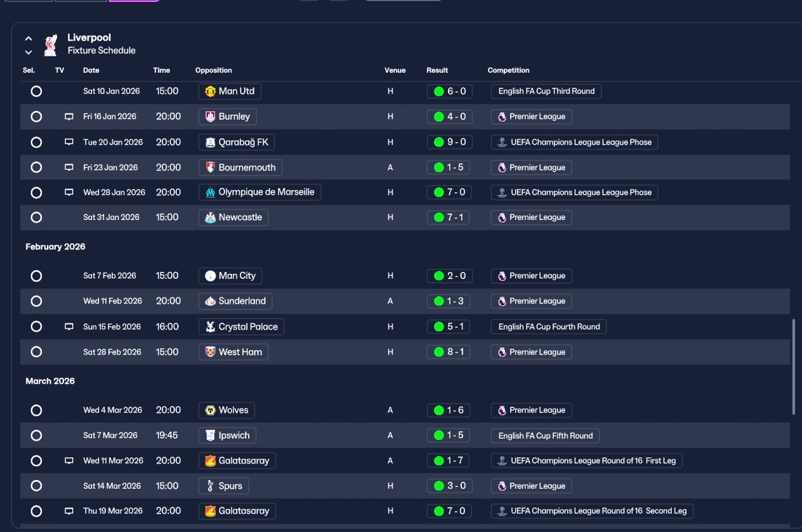Click the Qarabağ FK club crest
Viewport: 802px width, 532px height.
click(211, 142)
